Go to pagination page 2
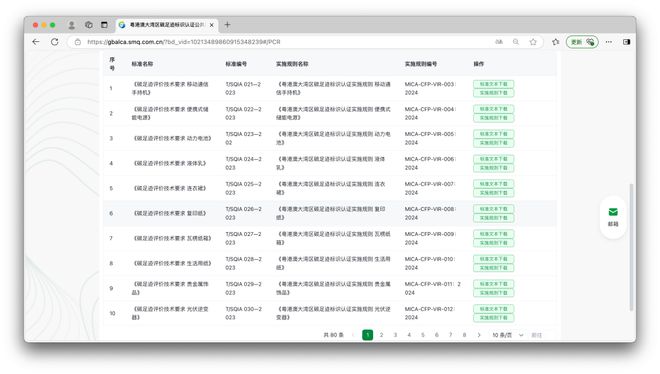Screen dimensions: 660x374 pyautogui.click(x=381, y=335)
